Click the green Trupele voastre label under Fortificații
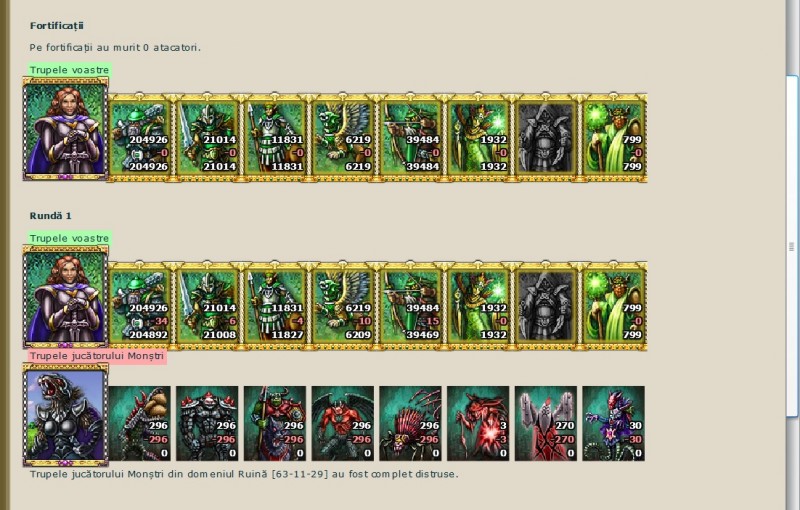Viewport: 800px width, 510px height. tap(69, 70)
